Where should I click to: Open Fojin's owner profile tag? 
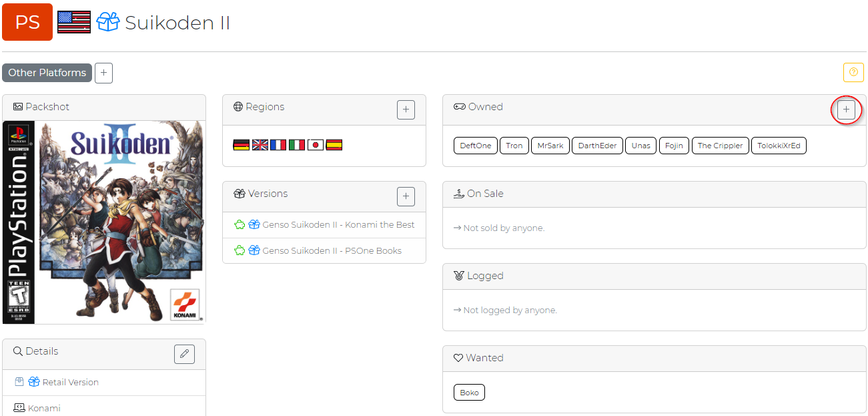(x=674, y=146)
